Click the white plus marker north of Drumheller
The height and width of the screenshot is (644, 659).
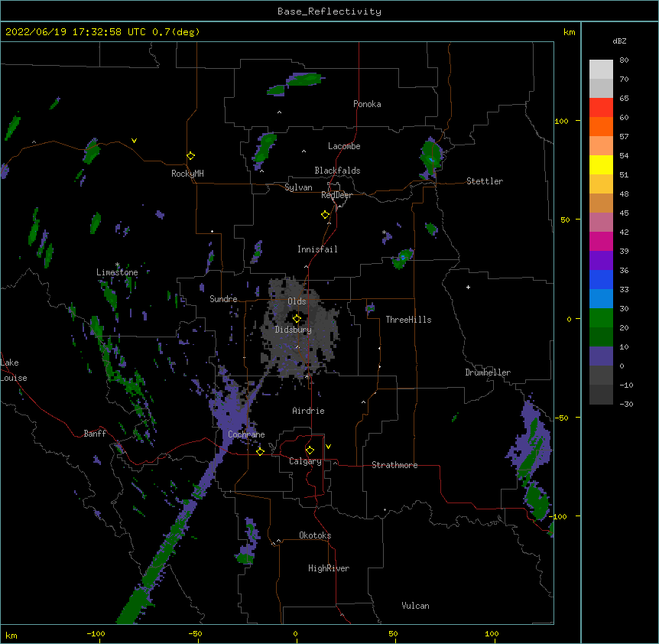click(x=468, y=287)
